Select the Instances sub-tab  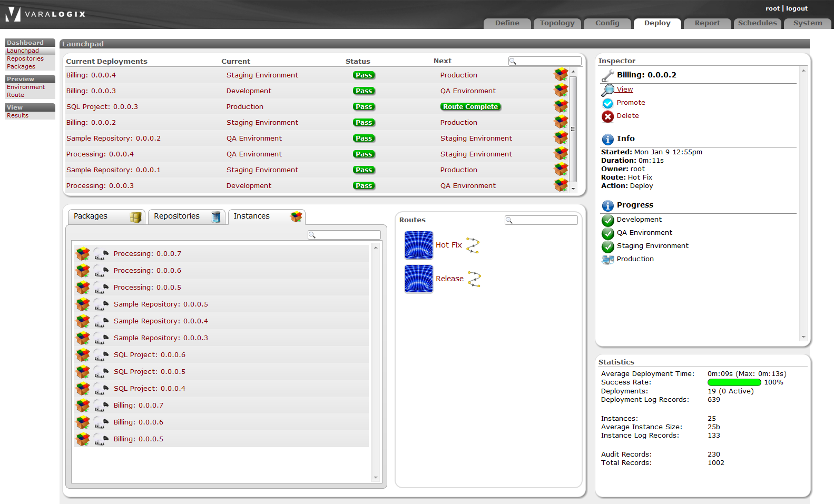pos(267,216)
